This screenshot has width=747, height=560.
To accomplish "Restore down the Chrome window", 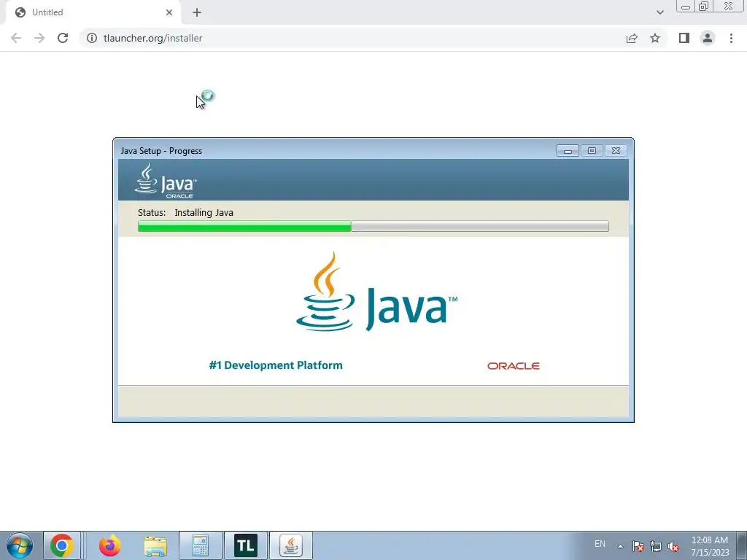I will [x=703, y=6].
